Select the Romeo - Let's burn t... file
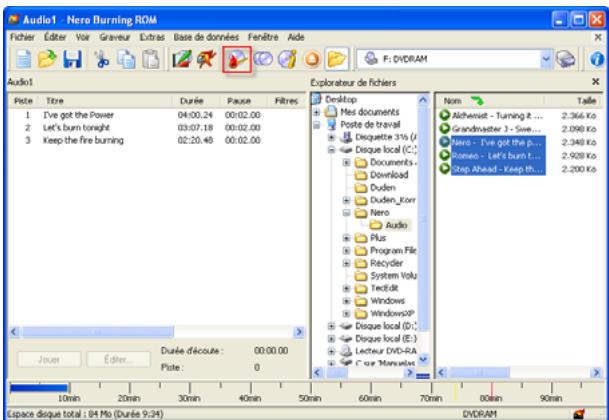The height and width of the screenshot is (420, 609). click(x=496, y=156)
